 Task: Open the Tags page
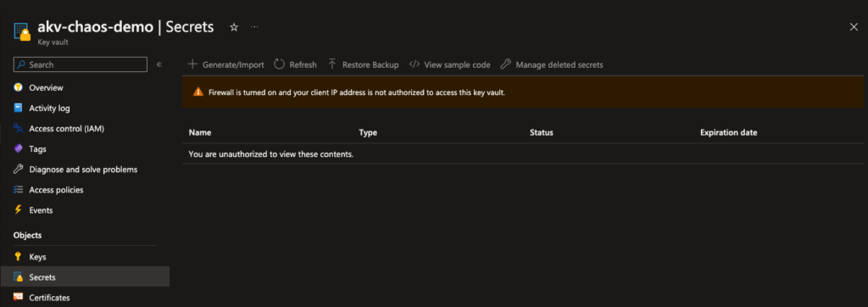point(37,149)
